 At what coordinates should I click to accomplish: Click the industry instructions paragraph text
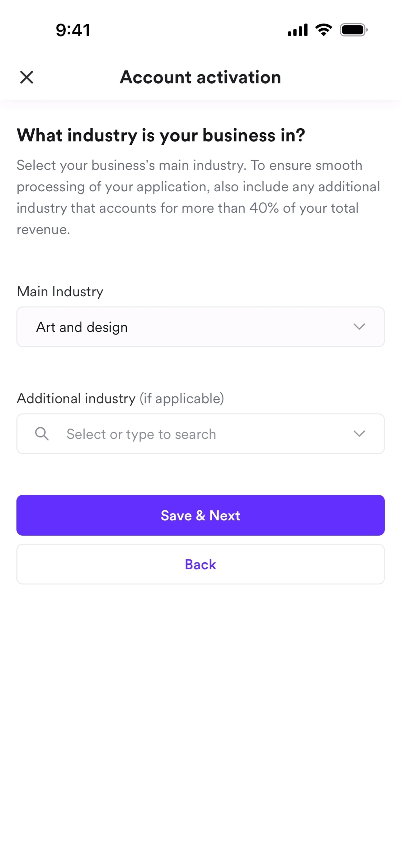tap(198, 187)
